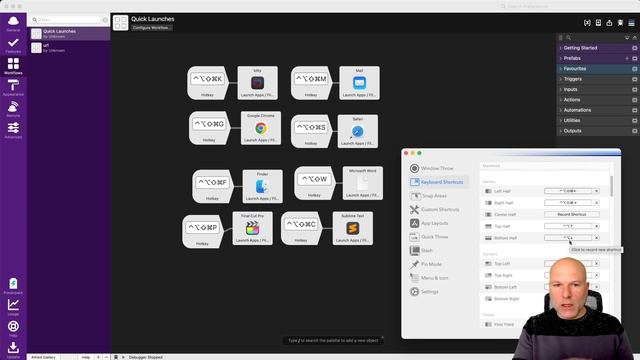Select the url workflow in list

click(69, 48)
